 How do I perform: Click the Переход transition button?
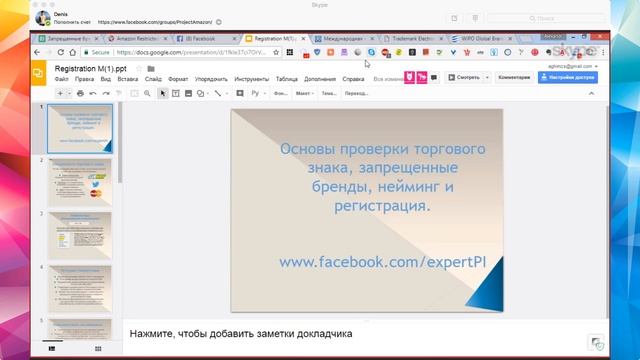coord(356,93)
